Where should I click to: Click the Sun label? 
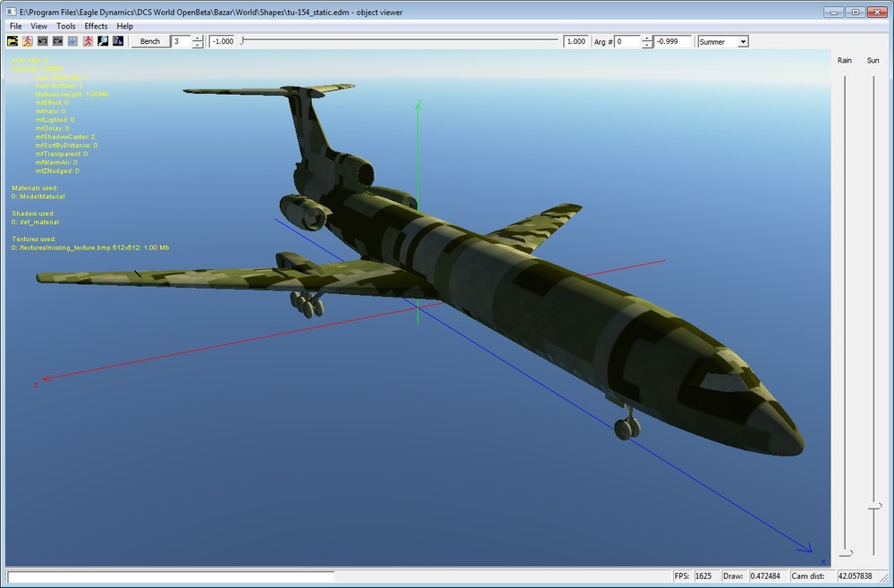[x=873, y=61]
